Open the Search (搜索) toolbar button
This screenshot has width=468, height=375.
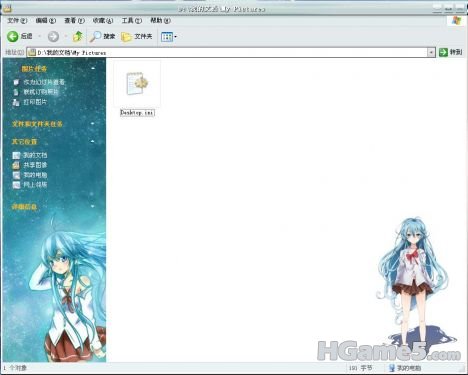pyautogui.click(x=102, y=36)
